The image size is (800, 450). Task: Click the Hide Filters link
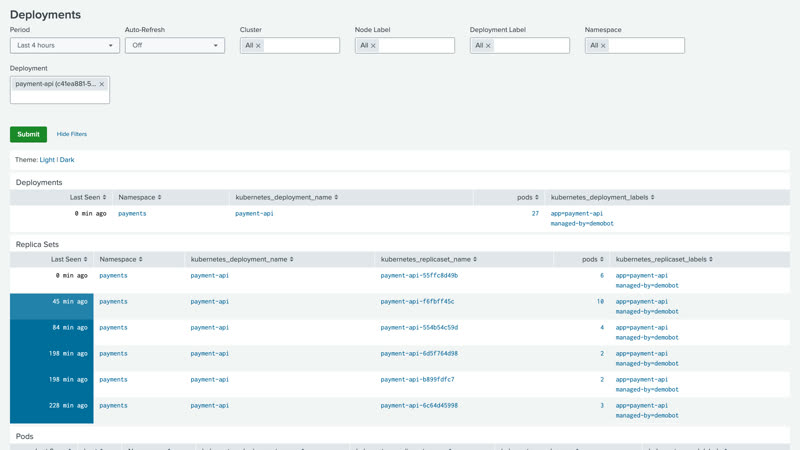coord(71,134)
